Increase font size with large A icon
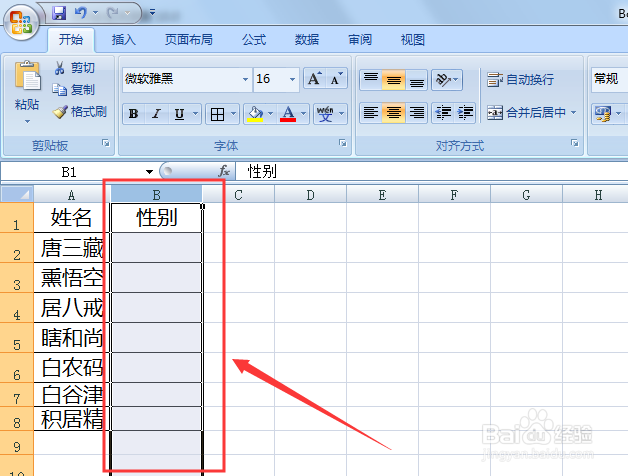Image resolution: width=628 pixels, height=476 pixels. coord(314,79)
